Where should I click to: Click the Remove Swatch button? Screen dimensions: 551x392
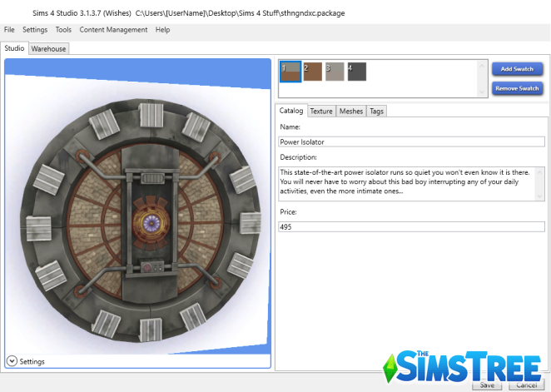pyautogui.click(x=517, y=88)
